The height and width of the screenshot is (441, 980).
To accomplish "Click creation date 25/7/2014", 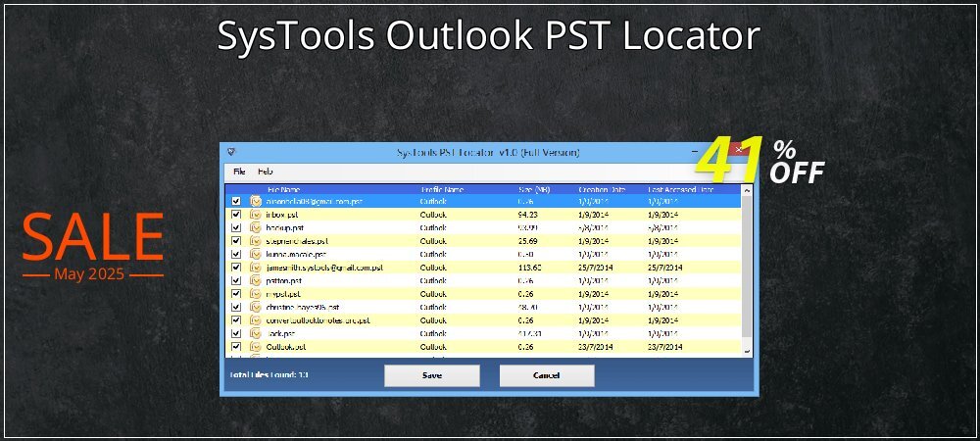I will click(x=596, y=268).
